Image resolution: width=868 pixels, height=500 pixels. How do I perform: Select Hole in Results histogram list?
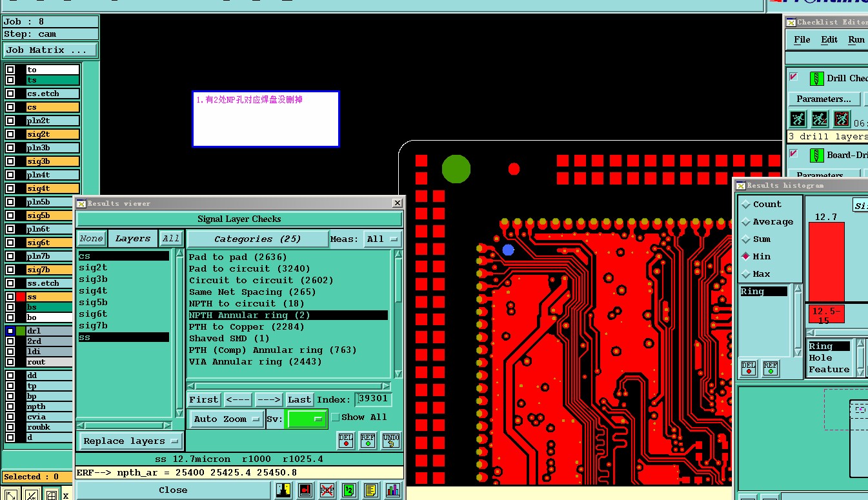pos(820,358)
